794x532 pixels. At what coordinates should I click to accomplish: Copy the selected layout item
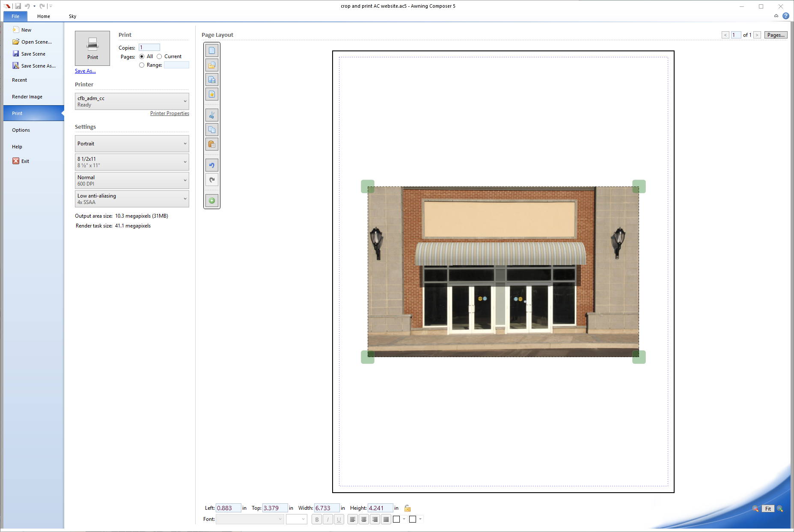point(211,130)
